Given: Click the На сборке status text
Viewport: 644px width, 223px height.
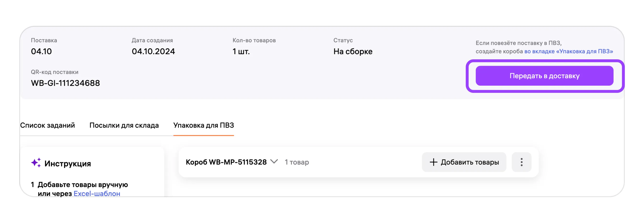Looking at the screenshot, I should click(x=353, y=51).
